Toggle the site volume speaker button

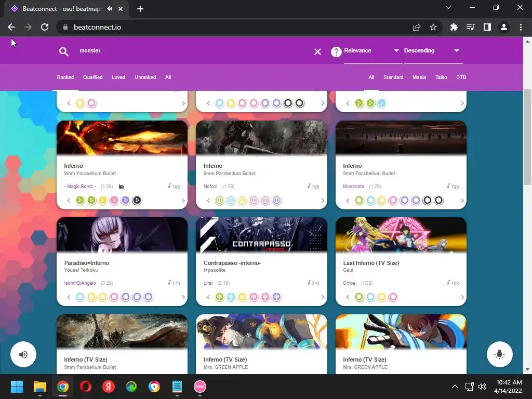coord(23,354)
